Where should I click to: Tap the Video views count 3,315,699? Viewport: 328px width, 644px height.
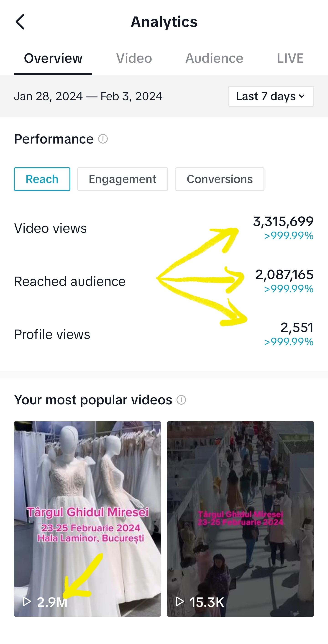[x=283, y=222]
